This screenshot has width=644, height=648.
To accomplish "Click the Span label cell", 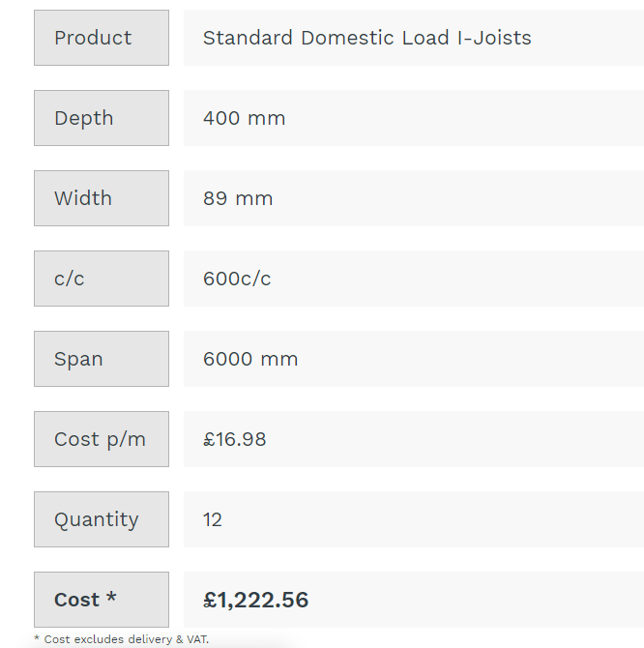I will 101,359.
